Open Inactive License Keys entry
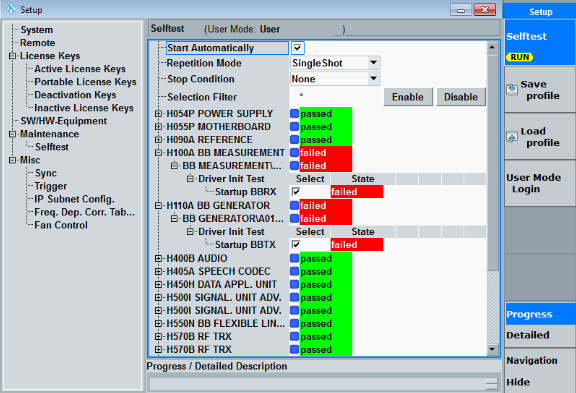The height and width of the screenshot is (393, 576). [84, 108]
